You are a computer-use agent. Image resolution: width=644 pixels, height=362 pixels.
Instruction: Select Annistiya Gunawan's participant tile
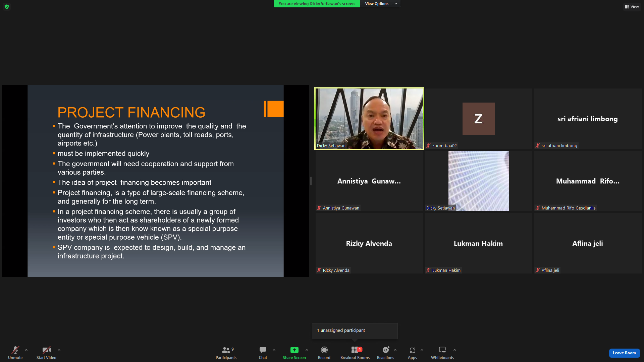pos(369,181)
